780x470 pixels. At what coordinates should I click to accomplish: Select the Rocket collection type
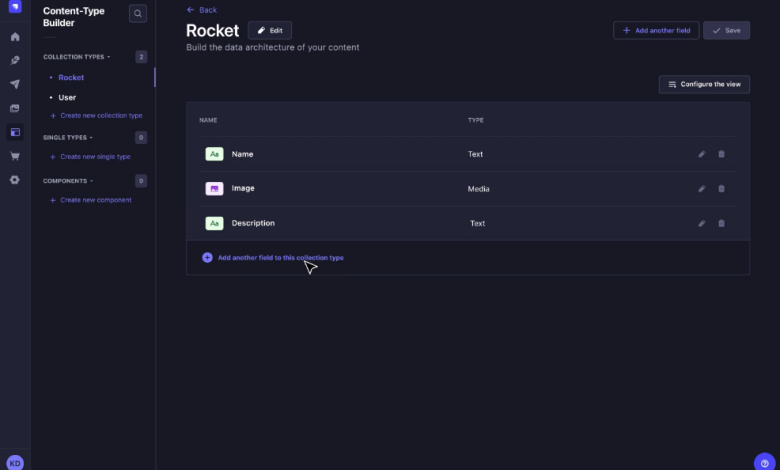pos(71,77)
